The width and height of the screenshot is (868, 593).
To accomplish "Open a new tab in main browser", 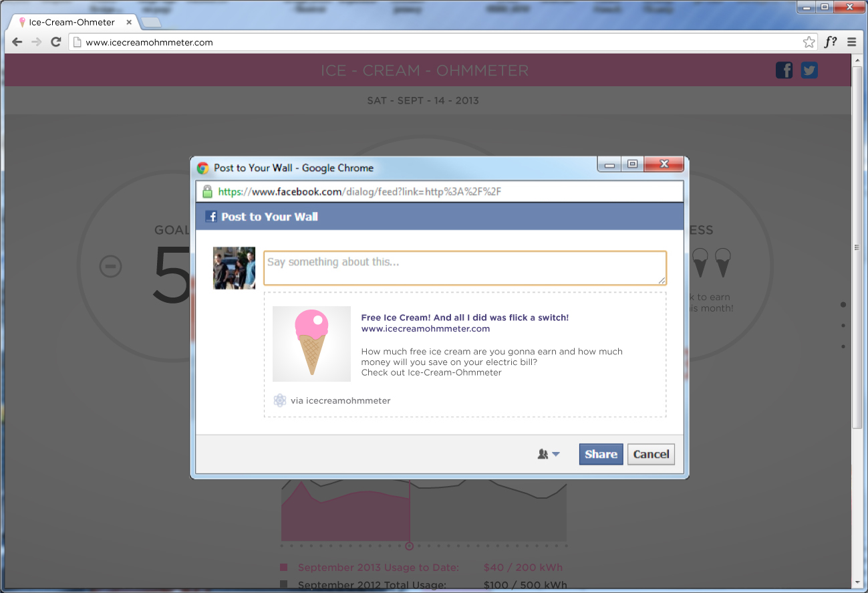I will 151,23.
